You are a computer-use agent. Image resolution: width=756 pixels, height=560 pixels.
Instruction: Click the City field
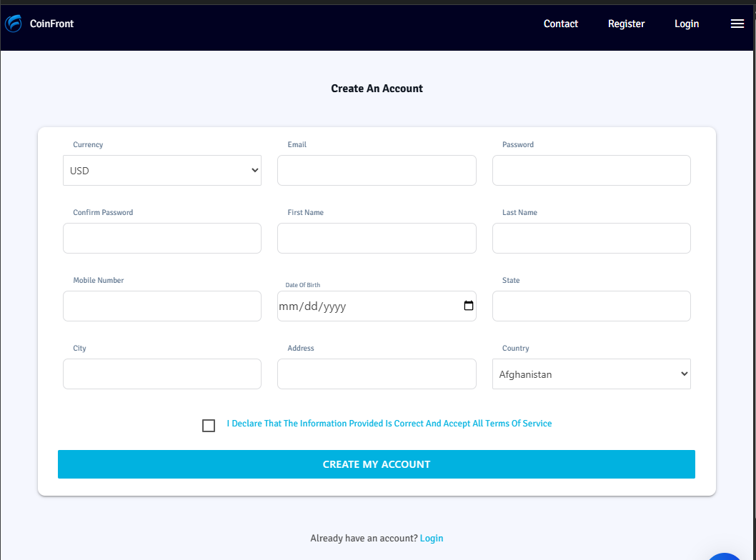pyautogui.click(x=161, y=374)
